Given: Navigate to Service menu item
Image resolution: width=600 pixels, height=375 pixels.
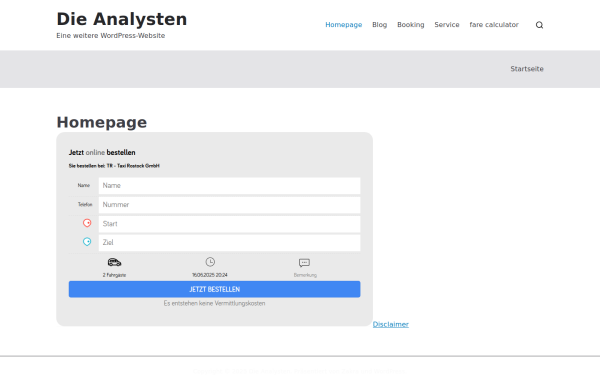Looking at the screenshot, I should coord(447,24).
